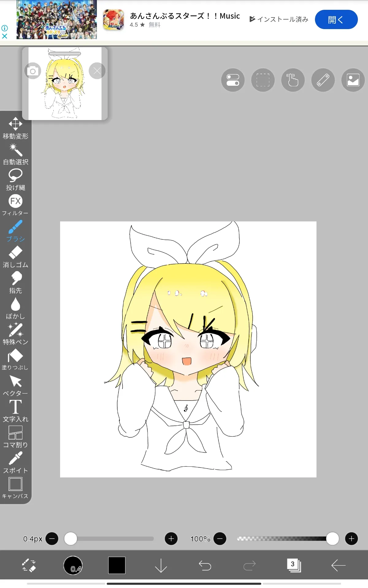Redo the last undone action
Viewport: 368px width, 588px height.
249,565
